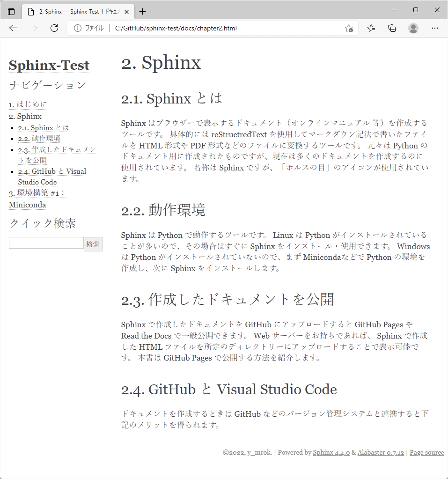Open the Collections panel
The image size is (448, 479).
click(392, 28)
